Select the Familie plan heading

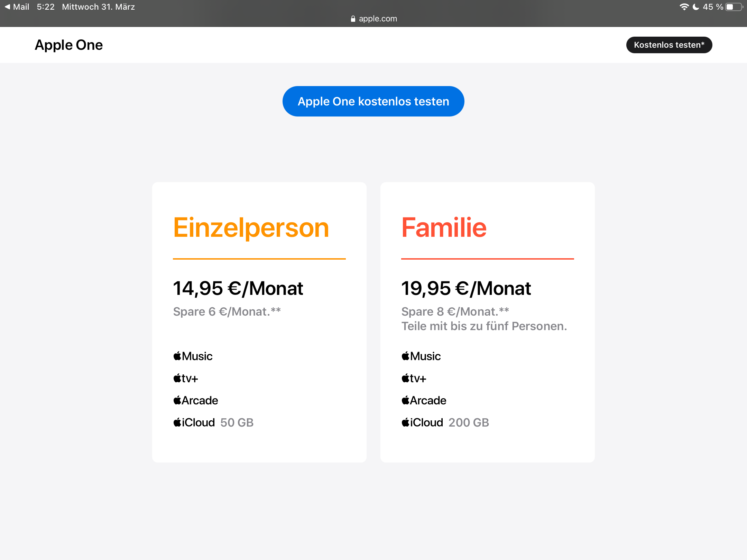tap(444, 228)
